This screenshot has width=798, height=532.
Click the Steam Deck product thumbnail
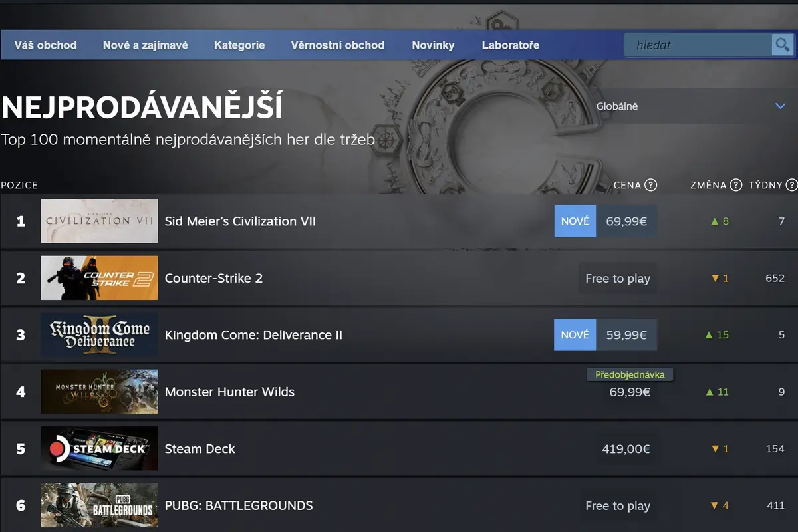click(x=99, y=449)
